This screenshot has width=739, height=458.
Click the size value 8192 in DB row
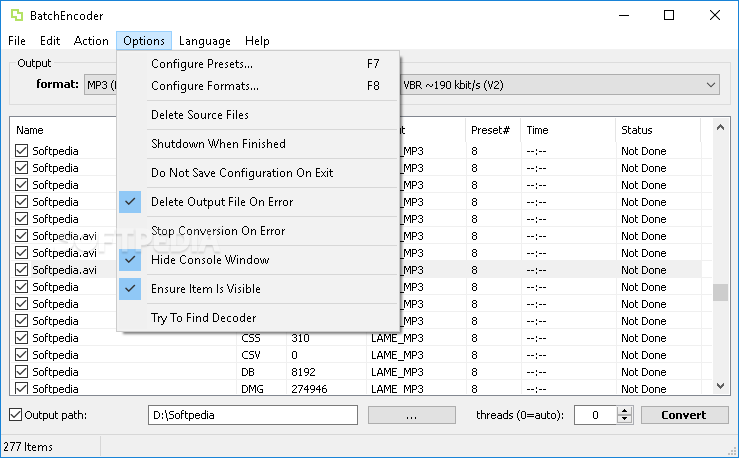303,372
